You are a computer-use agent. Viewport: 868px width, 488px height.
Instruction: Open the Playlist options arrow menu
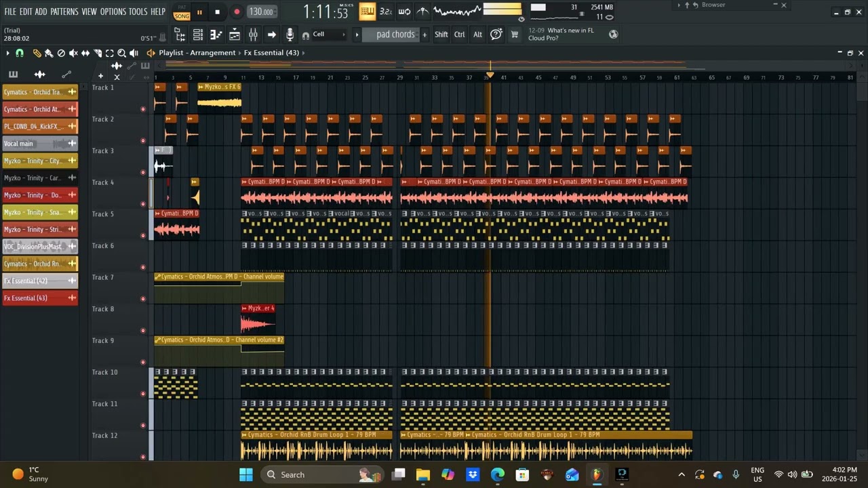click(7, 53)
